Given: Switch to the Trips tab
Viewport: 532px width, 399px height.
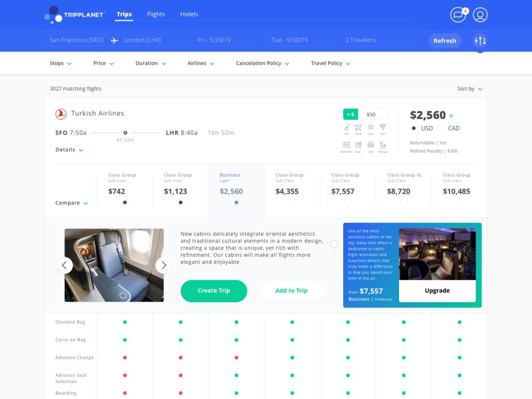Looking at the screenshot, I should point(124,14).
